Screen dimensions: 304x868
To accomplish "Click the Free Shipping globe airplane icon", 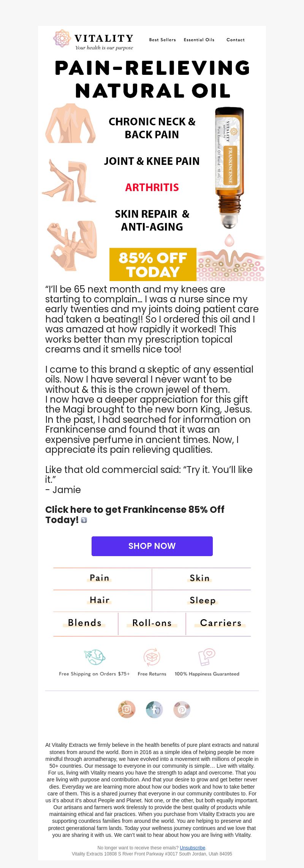I will click(95, 657).
